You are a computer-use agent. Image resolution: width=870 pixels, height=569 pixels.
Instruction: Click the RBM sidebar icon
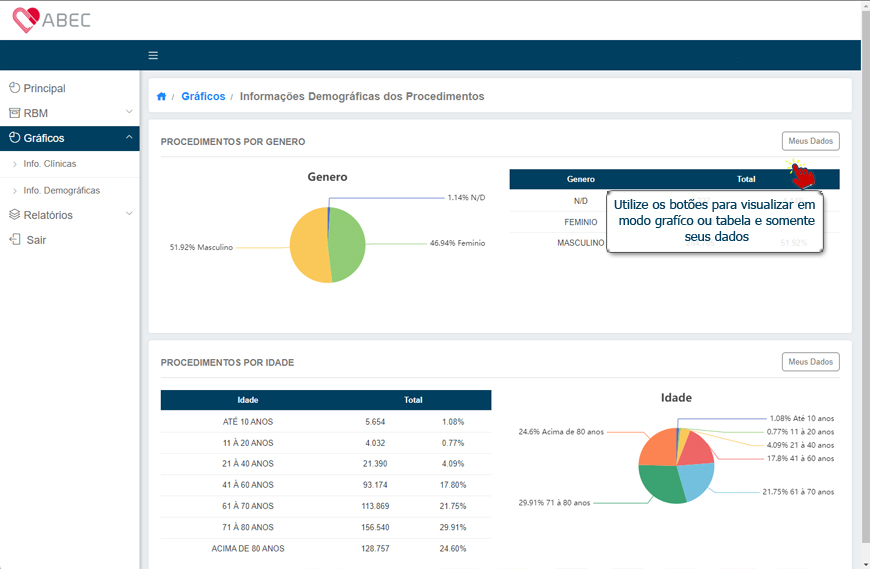tap(14, 113)
